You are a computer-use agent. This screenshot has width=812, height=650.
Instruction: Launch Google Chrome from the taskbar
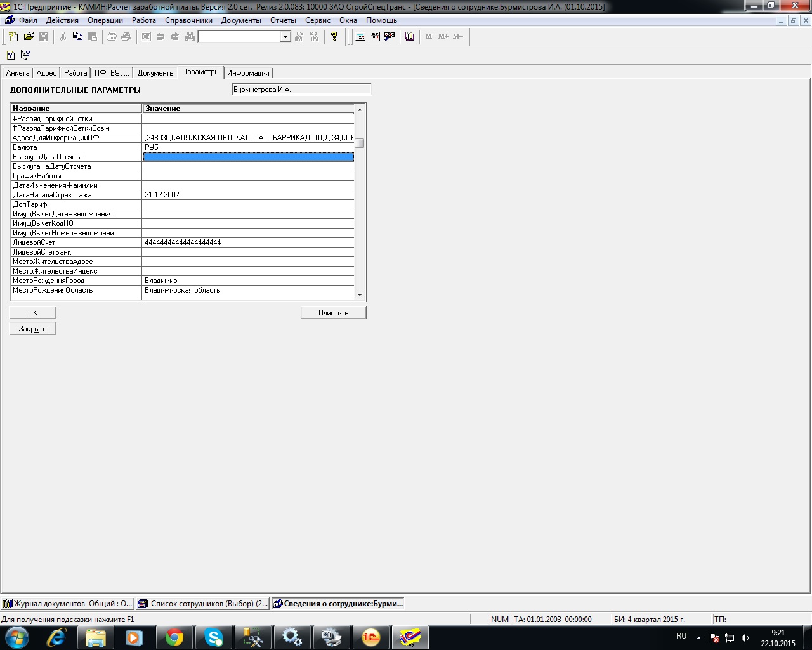point(174,637)
